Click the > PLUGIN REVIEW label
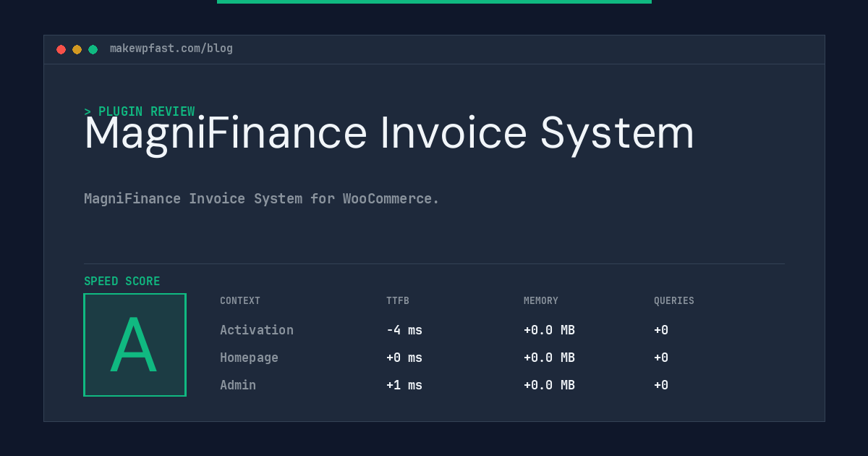 [x=140, y=111]
